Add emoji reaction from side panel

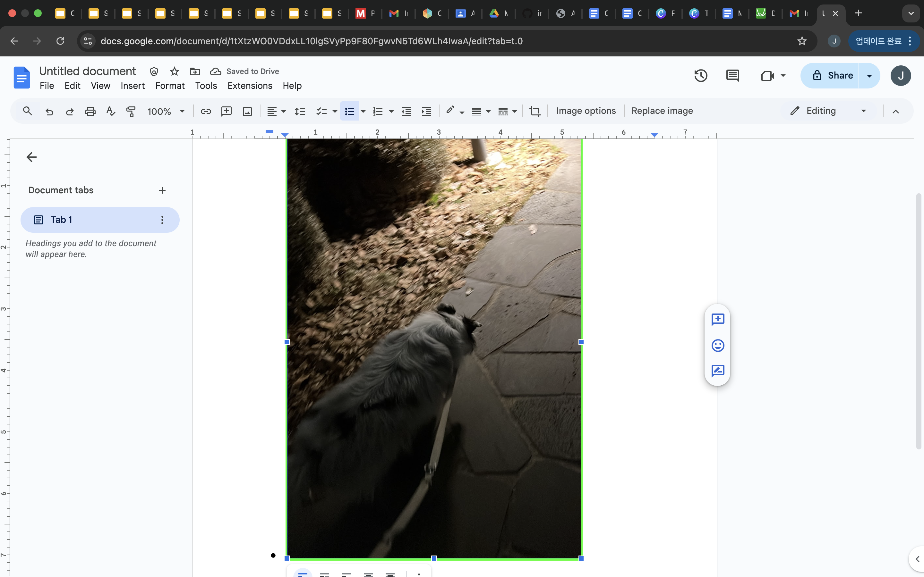tap(718, 345)
